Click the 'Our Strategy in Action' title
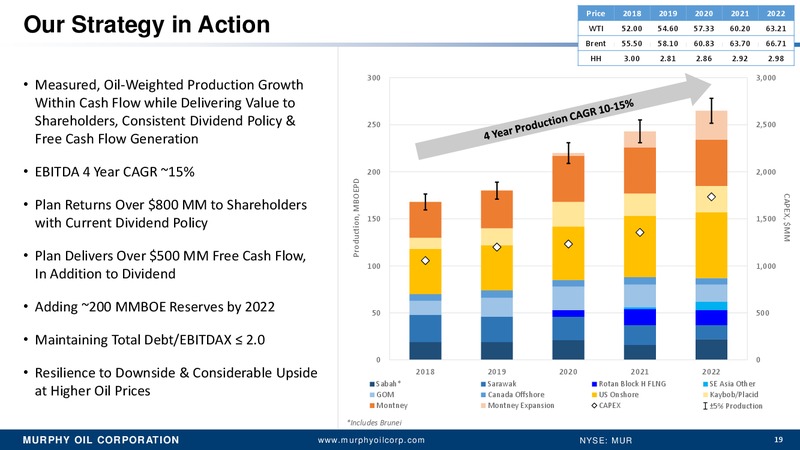 [146, 24]
